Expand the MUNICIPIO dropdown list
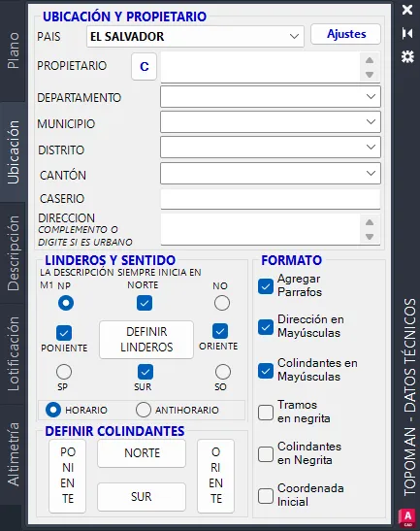420x531 pixels. 271,122
